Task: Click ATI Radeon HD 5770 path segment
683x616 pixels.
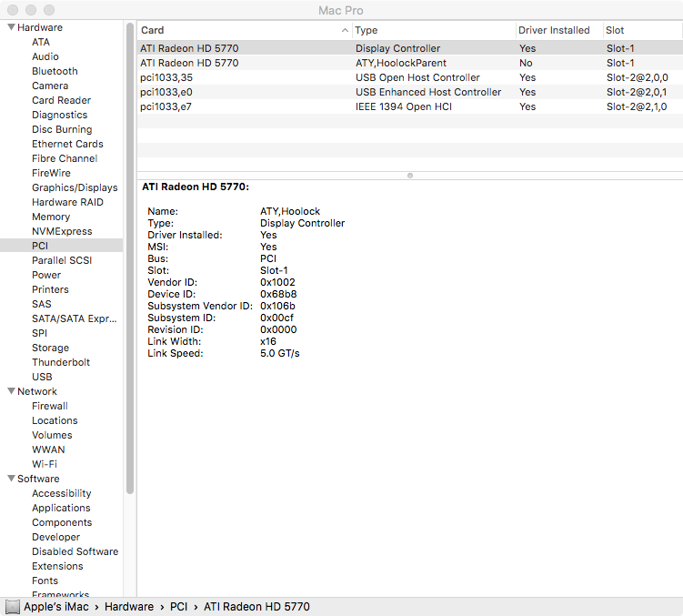Action: pos(256,606)
